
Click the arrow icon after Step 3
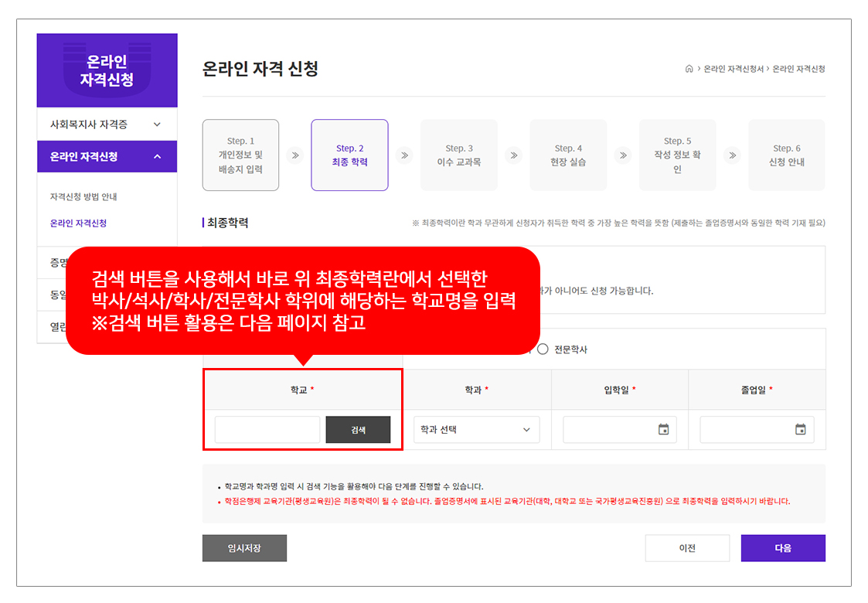pos(513,155)
